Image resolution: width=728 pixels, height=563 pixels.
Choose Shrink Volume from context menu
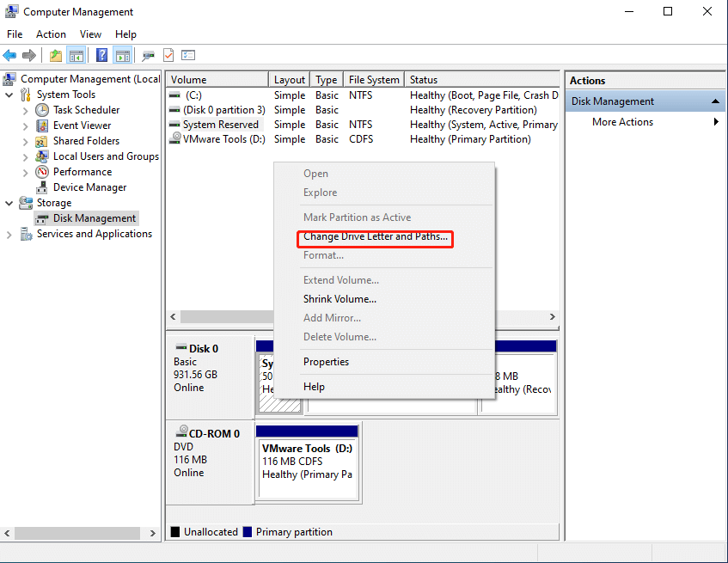click(340, 299)
